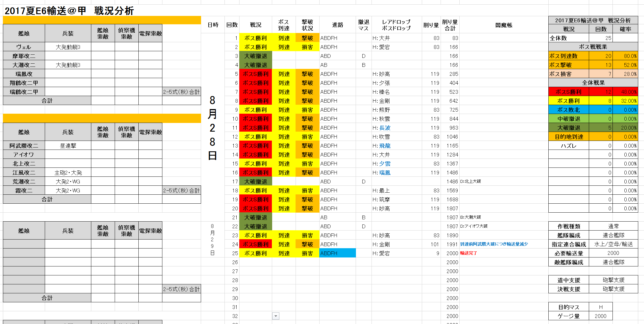The height and width of the screenshot is (324, 644).
Task: Click the 道中支援 value cell 砲撃支援
Action: (613, 280)
